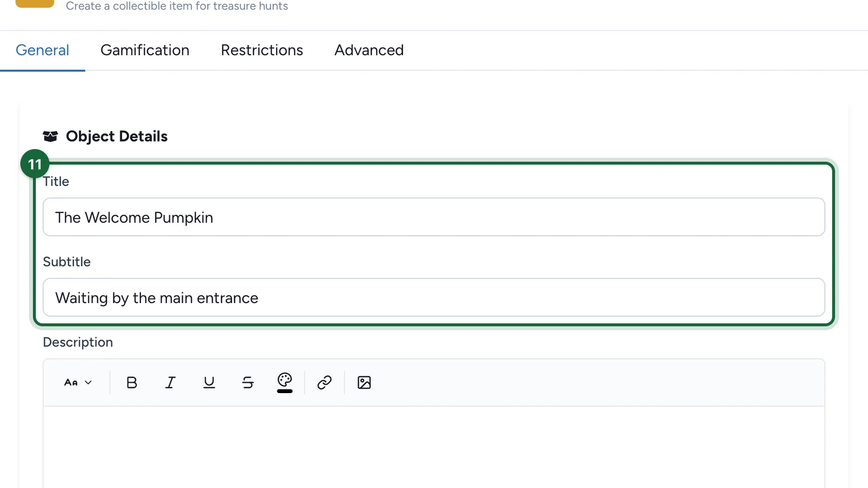The width and height of the screenshot is (868, 488).
Task: Open the Aa font size dropdown
Action: click(78, 383)
